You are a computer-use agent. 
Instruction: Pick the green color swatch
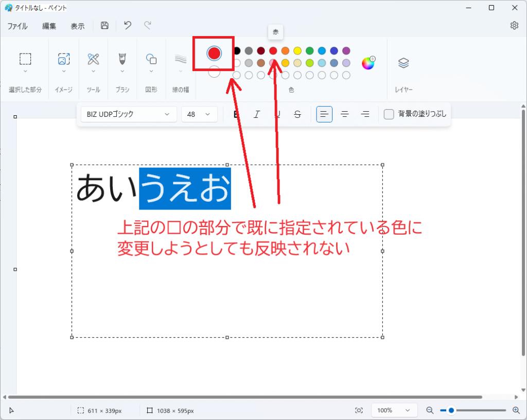pos(309,51)
